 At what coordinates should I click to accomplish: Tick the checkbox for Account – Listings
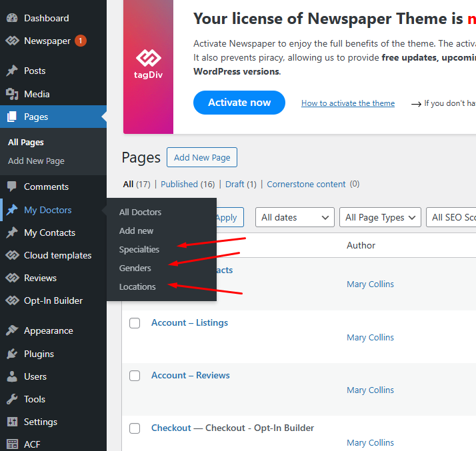(135, 323)
